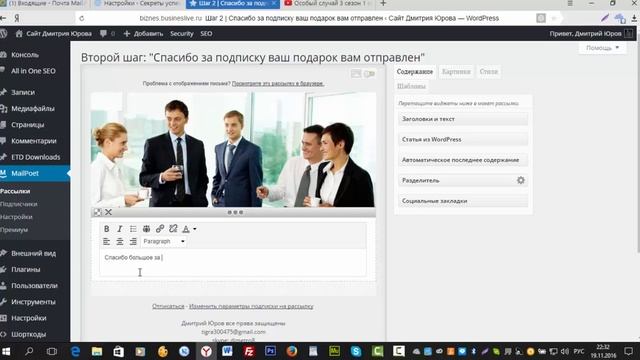Open Firefox from the taskbar

(x=291, y=351)
